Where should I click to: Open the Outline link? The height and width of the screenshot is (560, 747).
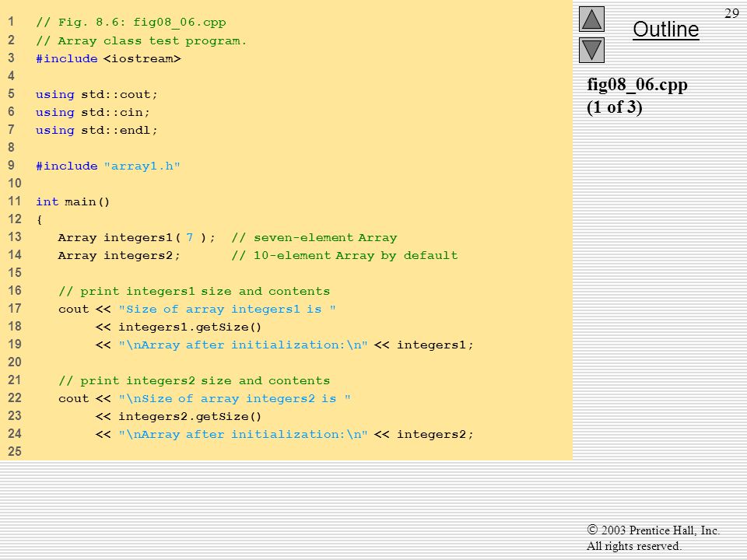pos(665,30)
